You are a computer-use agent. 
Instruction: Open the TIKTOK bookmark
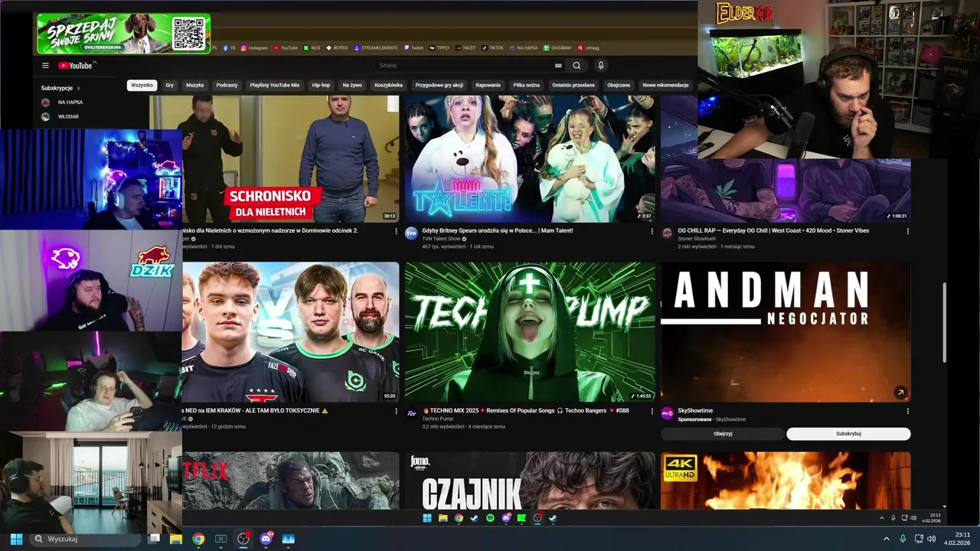pyautogui.click(x=493, y=47)
